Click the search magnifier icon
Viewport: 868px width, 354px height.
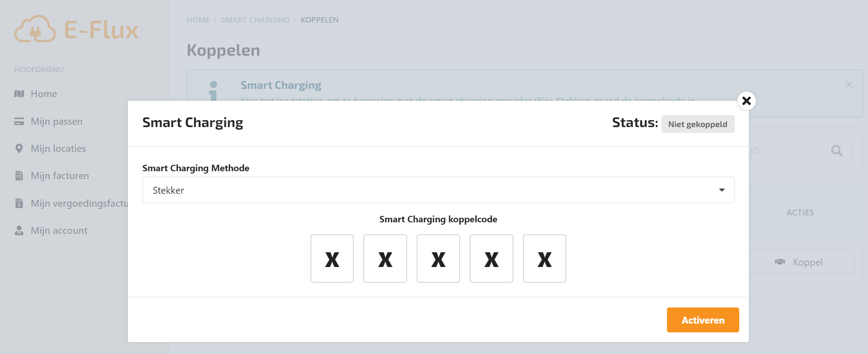click(837, 151)
